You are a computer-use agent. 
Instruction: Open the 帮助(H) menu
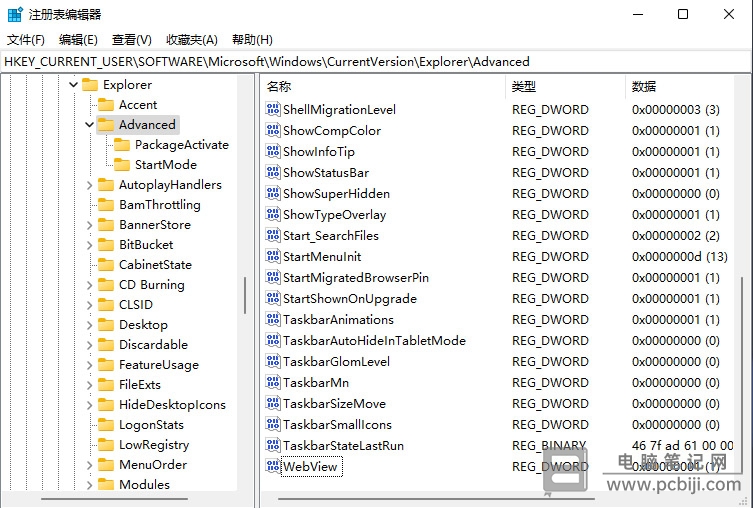coord(252,39)
